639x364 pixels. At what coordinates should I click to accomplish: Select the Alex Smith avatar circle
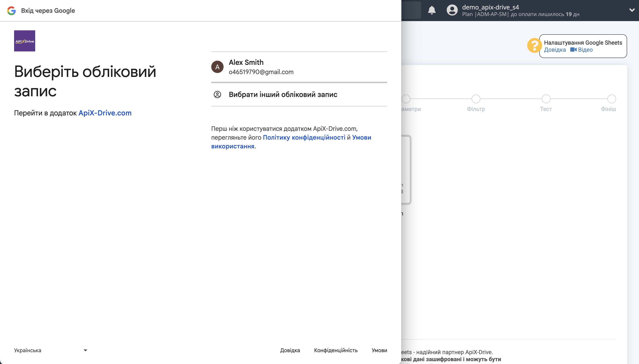[217, 67]
